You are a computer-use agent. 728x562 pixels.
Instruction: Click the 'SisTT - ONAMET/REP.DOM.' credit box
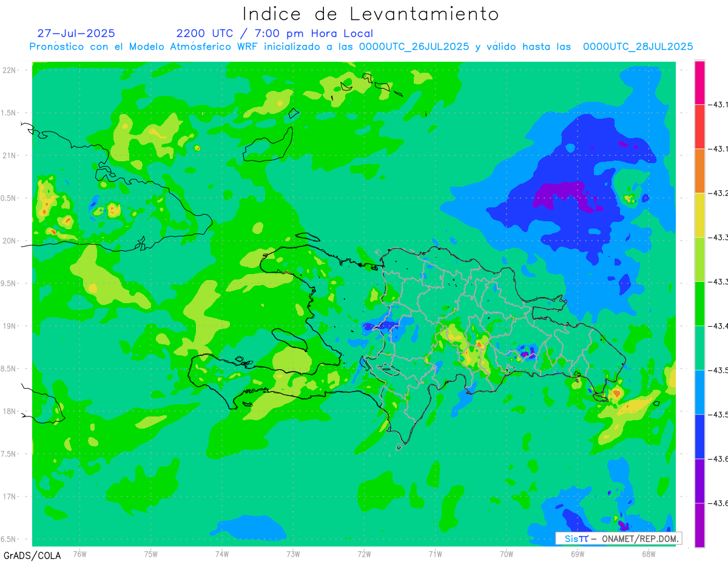618,538
